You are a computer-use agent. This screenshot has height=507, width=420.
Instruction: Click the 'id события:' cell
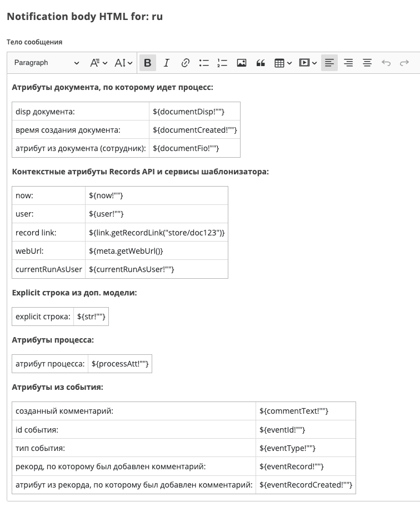tap(134, 430)
